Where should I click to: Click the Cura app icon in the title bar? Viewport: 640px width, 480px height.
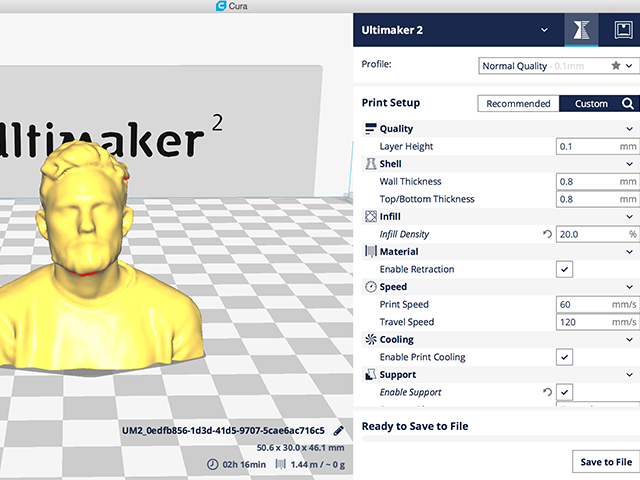click(x=221, y=6)
